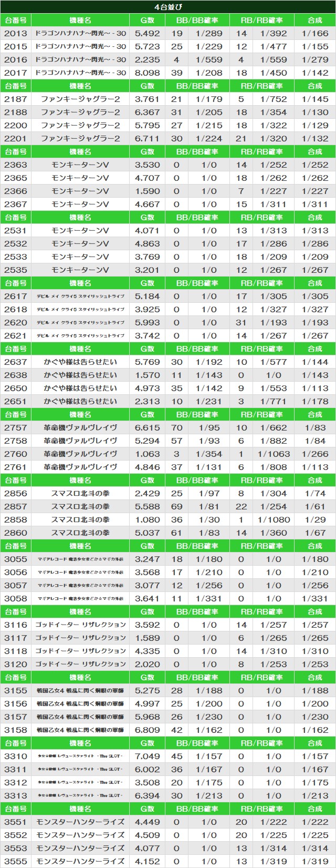Image resolution: width=336 pixels, height=868 pixels.
Task: Click G count '5,723' in row 2015
Action: coord(148,46)
